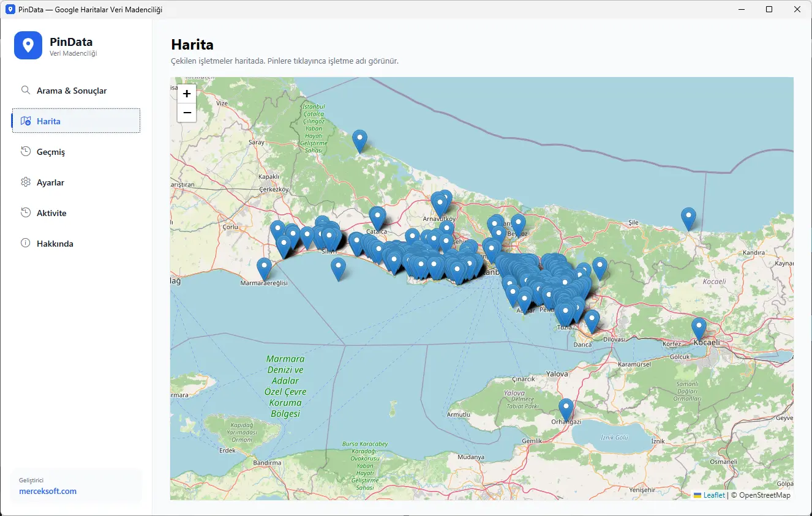Screen dimensions: 812x516
Task: Click the magnifier icon beside Arama & Sonuçlar
Action: click(x=26, y=90)
